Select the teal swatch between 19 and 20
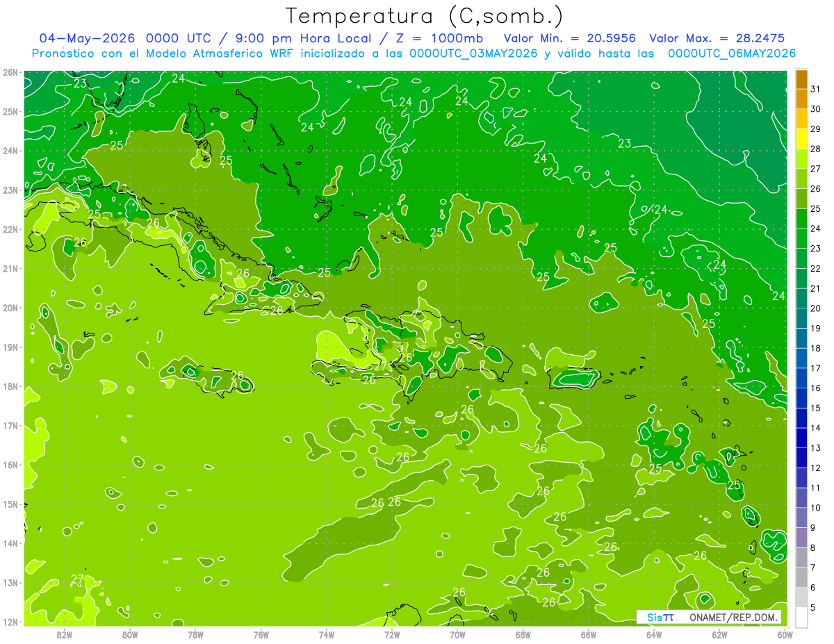 click(x=801, y=318)
